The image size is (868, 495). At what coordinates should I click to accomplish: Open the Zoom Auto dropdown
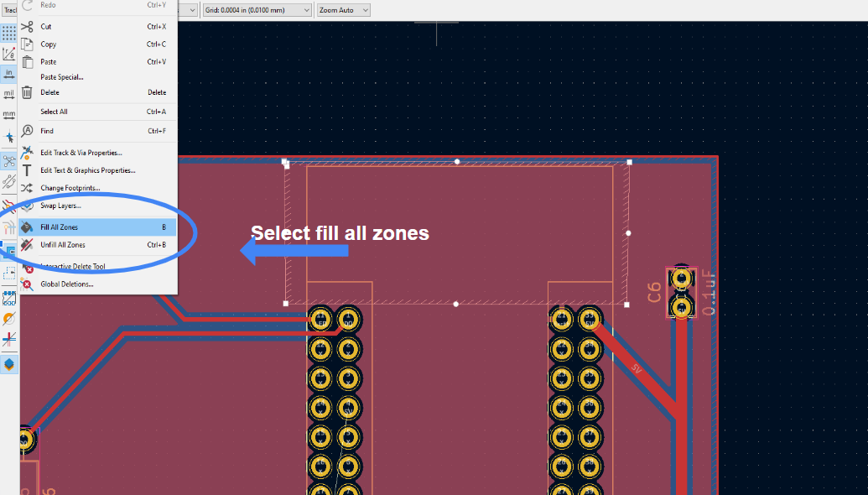(344, 10)
